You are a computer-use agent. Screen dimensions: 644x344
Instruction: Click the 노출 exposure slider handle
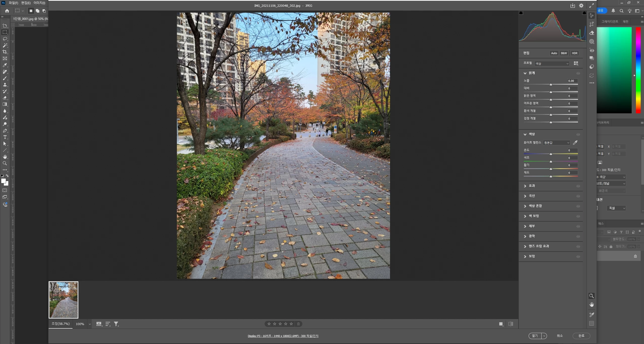click(551, 85)
